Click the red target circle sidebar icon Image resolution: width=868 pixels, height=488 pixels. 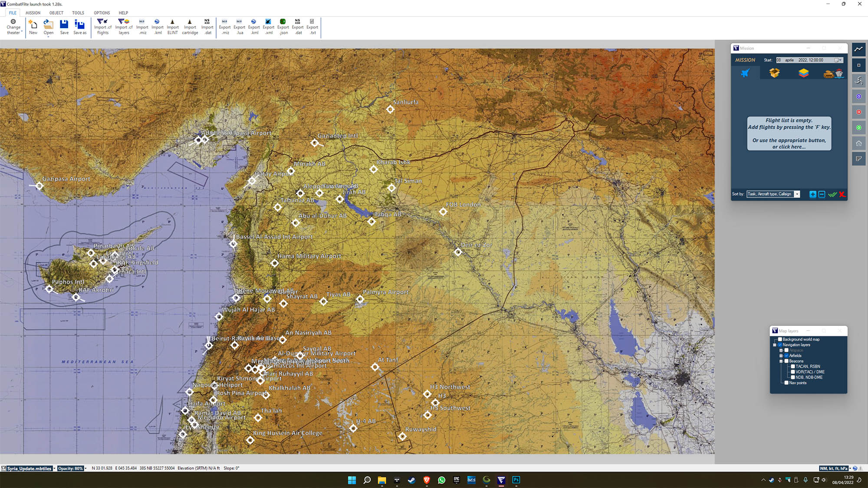858,112
